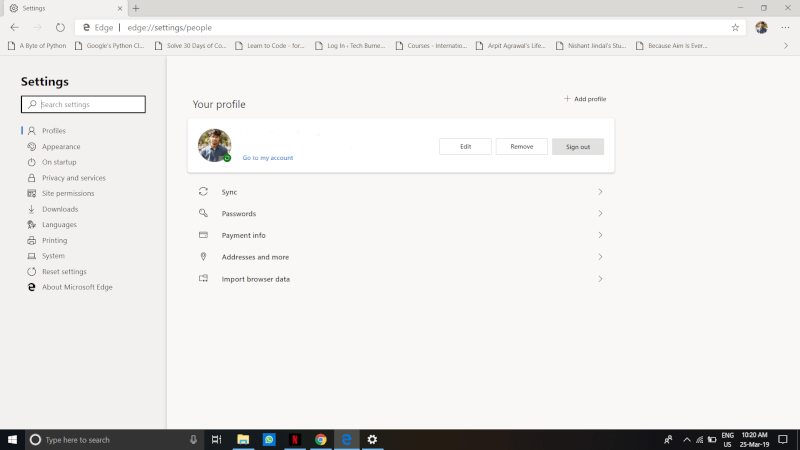The image size is (800, 450).
Task: Click the Addresses location pin icon
Action: coord(203,256)
